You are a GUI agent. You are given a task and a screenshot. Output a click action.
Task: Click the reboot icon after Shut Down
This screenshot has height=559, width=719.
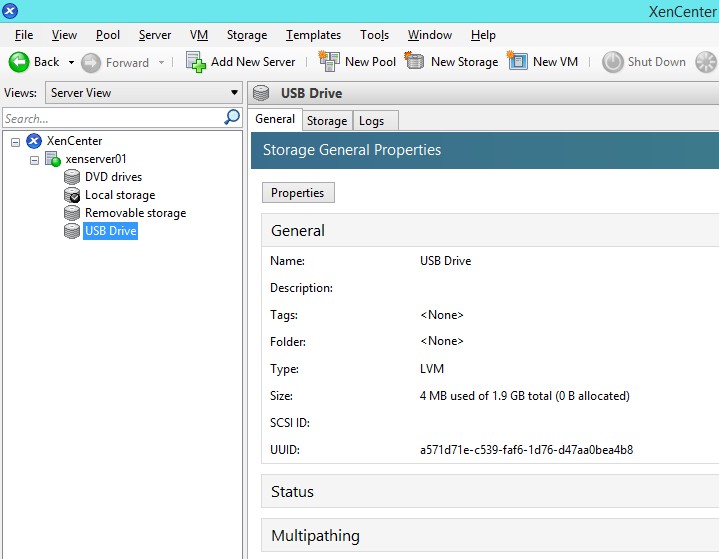[x=706, y=62]
